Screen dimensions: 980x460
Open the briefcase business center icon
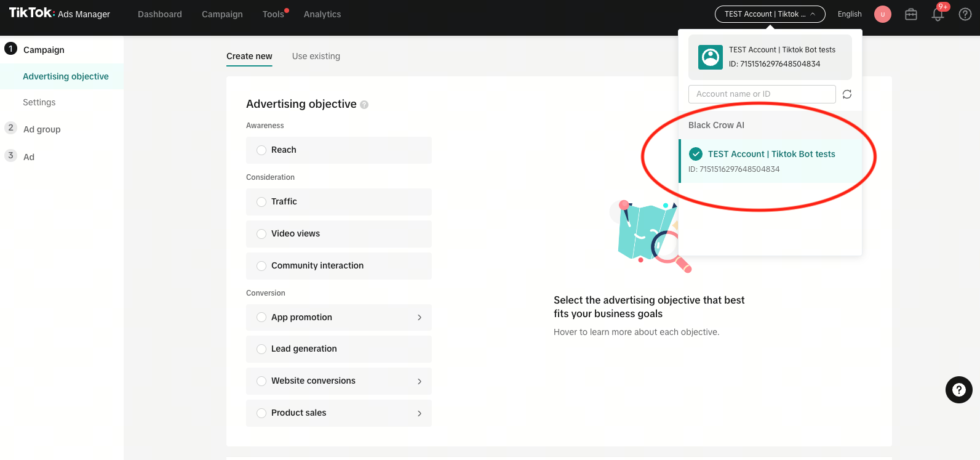pos(911,14)
